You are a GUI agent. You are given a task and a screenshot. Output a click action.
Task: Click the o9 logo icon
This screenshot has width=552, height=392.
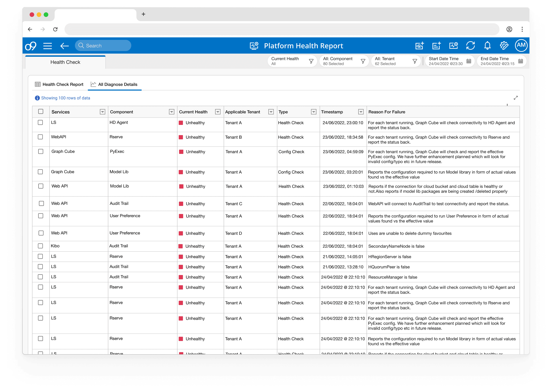(31, 46)
